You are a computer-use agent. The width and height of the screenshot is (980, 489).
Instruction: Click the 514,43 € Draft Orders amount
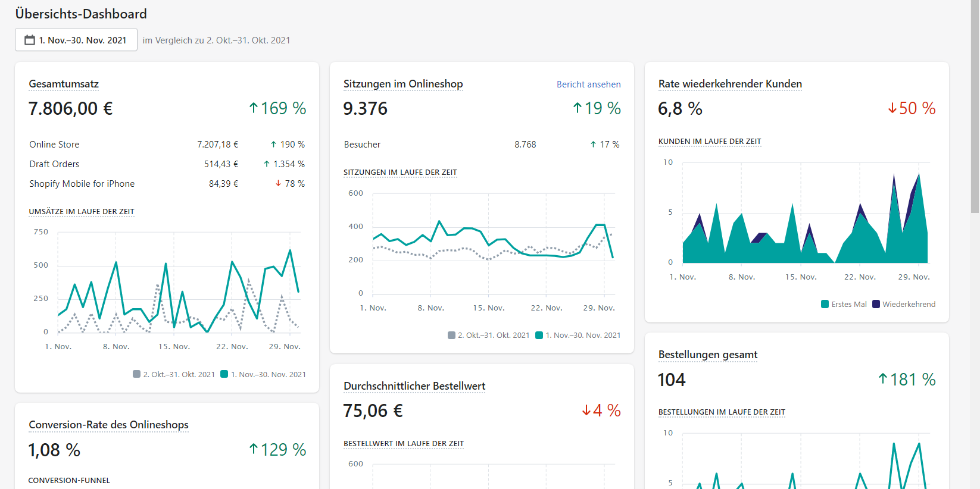tap(221, 164)
